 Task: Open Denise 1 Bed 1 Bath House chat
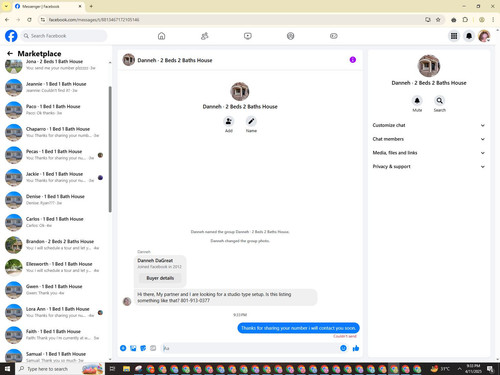pyautogui.click(x=56, y=200)
